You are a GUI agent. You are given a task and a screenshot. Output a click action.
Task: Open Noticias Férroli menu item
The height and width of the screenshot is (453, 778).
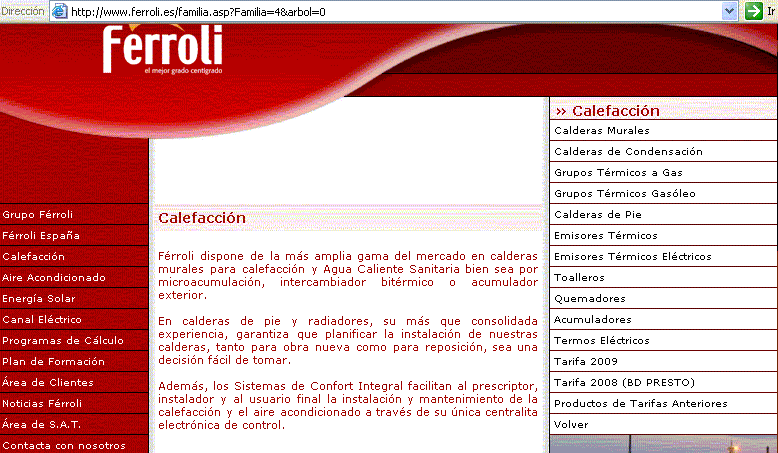42,403
